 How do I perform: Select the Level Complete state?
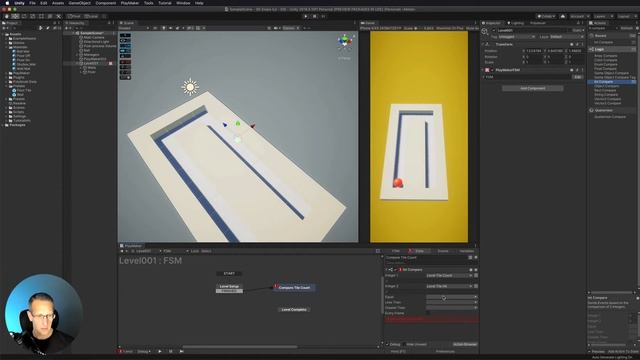[294, 309]
